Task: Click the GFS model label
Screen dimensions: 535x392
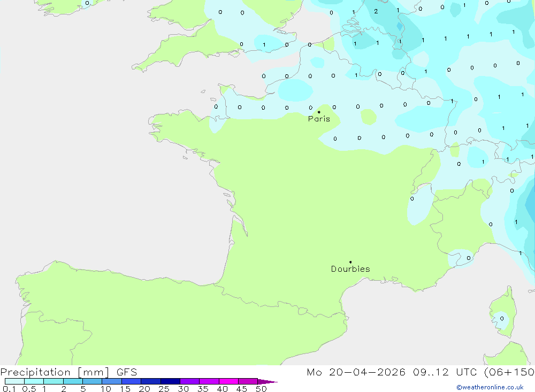Action: pyautogui.click(x=127, y=372)
